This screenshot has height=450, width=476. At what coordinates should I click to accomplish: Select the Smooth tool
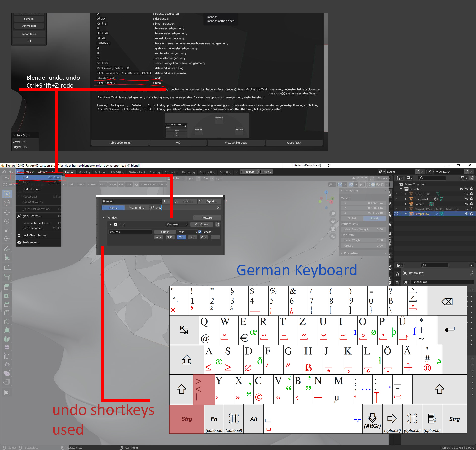coord(7,347)
